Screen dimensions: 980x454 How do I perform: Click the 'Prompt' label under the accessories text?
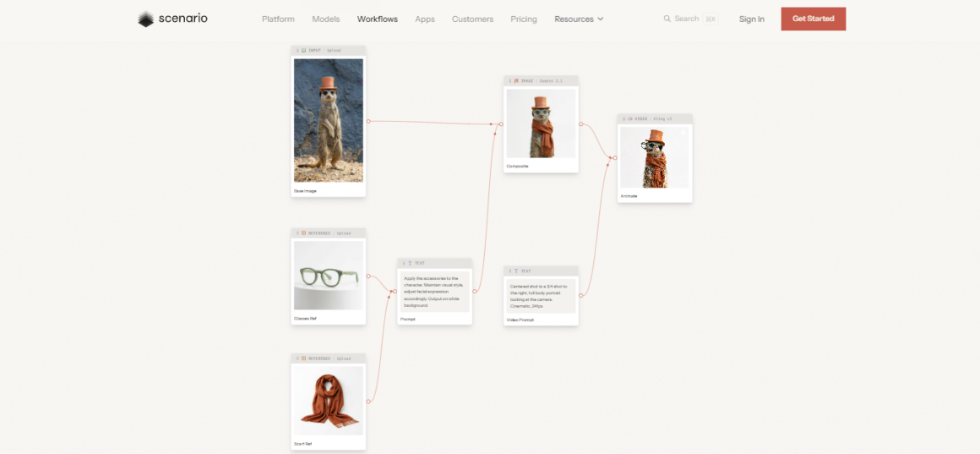407,320
